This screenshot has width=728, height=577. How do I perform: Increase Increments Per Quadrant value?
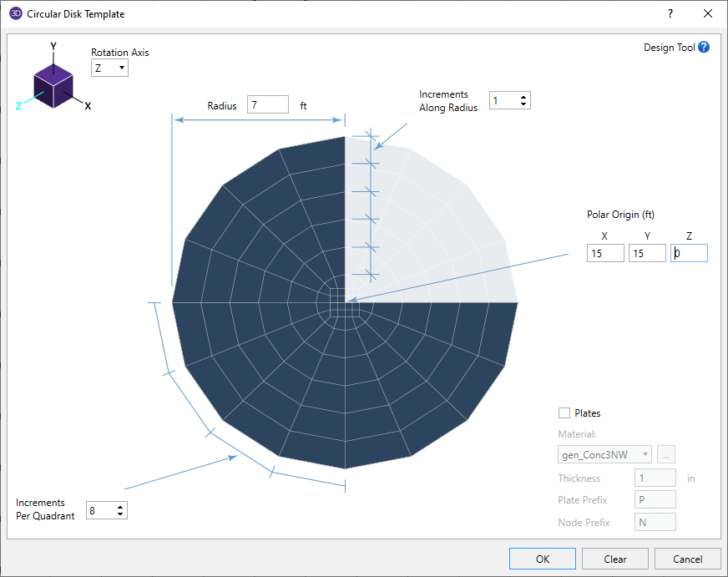(121, 506)
